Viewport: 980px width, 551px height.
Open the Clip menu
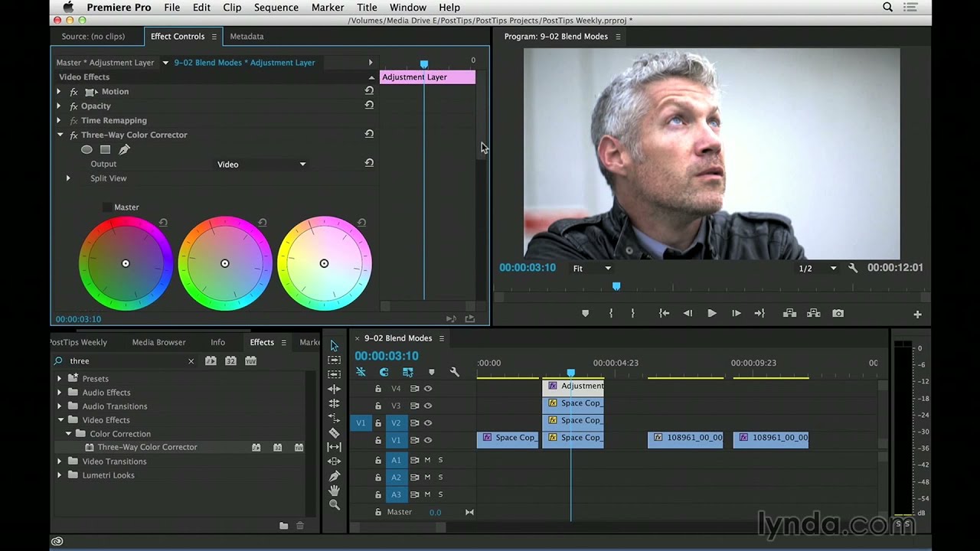pyautogui.click(x=232, y=7)
